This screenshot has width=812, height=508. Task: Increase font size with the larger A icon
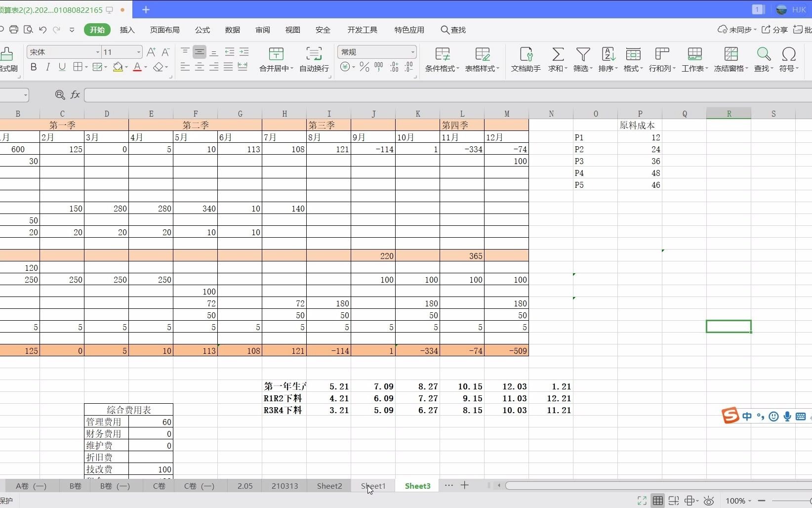click(x=151, y=52)
